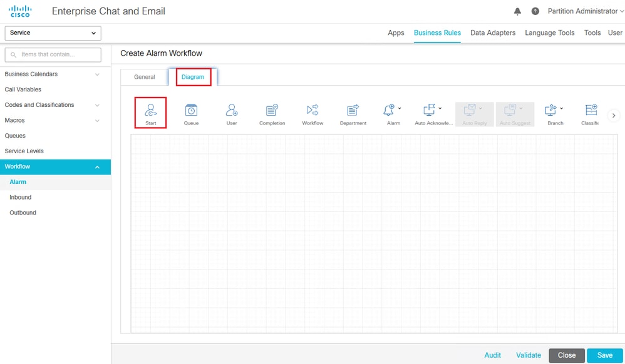Open Business Rules menu
This screenshot has height=364, width=625.
coord(437,33)
